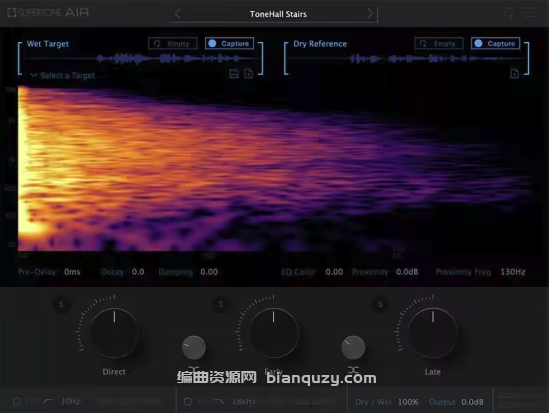The height and width of the screenshot is (413, 549).
Task: Click the Proximity 0.0dB value
Action: 407,272
